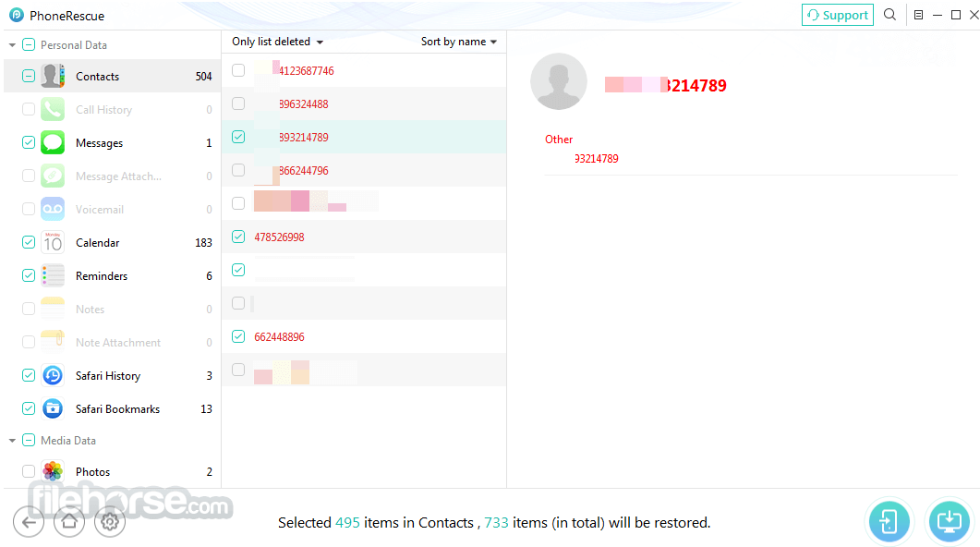Uncheck the Messages checkbox
This screenshot has width=980, height=547.
(x=28, y=142)
